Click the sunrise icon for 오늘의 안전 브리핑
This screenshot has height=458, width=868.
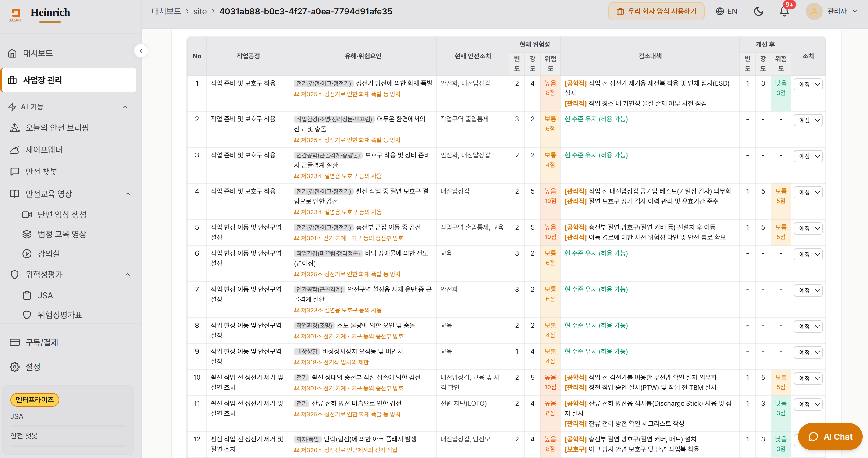tap(14, 127)
